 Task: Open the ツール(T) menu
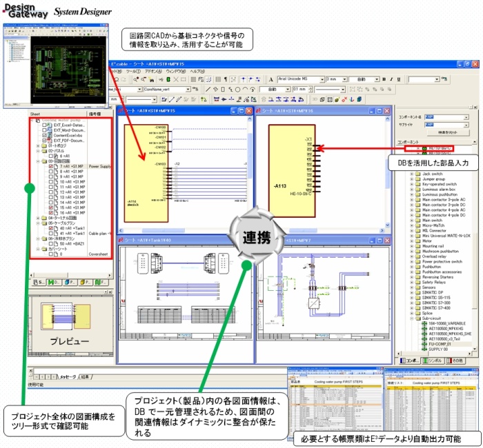pyautogui.click(x=133, y=72)
